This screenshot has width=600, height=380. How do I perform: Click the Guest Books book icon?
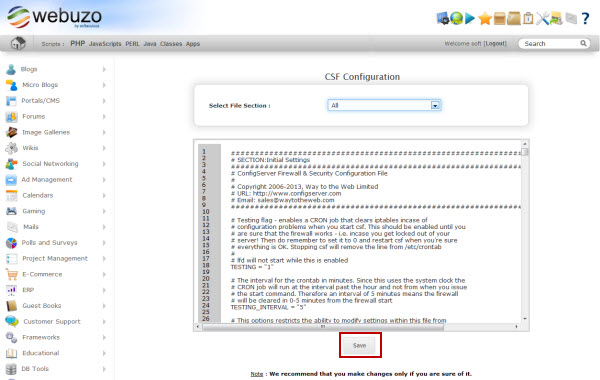tap(11, 306)
